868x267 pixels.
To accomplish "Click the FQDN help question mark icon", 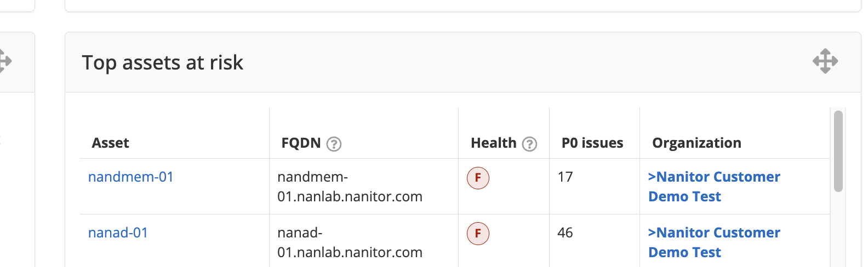I will (334, 144).
